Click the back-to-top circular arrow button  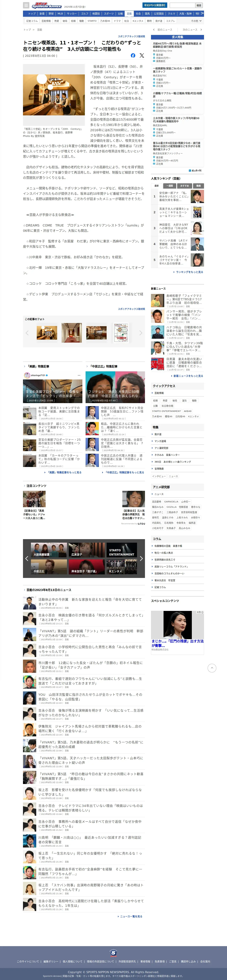tap(212, 668)
